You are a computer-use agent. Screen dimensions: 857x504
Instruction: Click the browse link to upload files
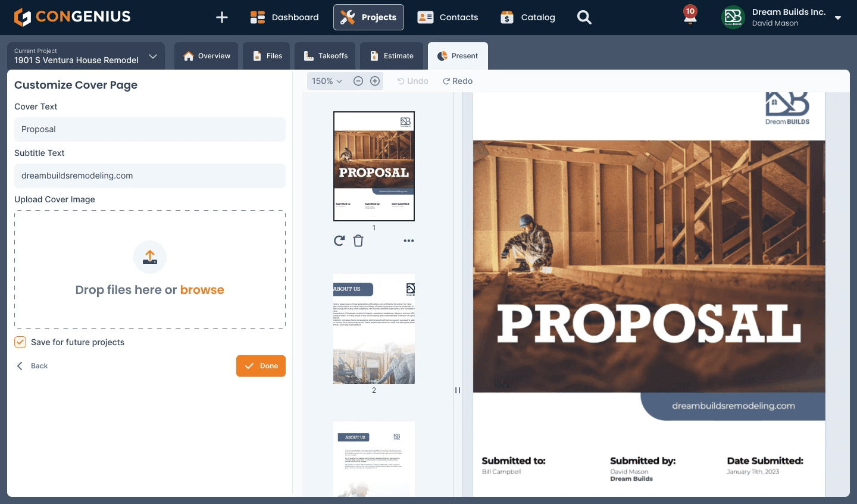[202, 290]
